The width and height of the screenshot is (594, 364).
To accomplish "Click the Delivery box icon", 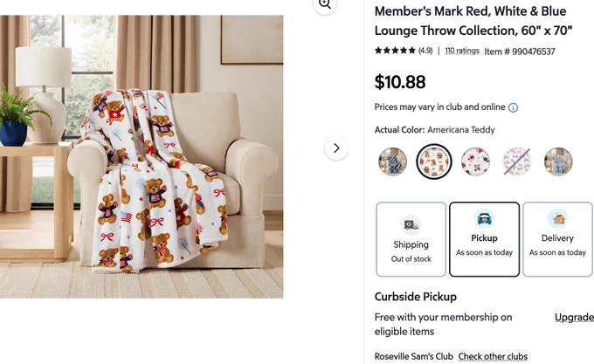I will point(557,219).
